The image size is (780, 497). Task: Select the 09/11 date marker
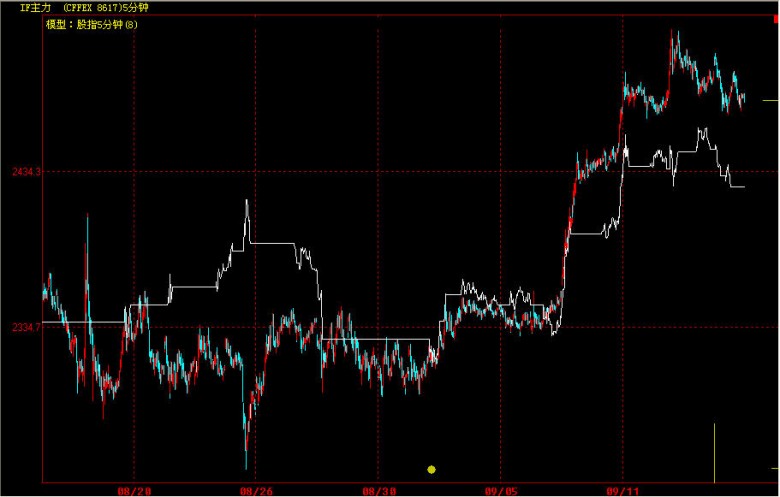tap(622, 491)
